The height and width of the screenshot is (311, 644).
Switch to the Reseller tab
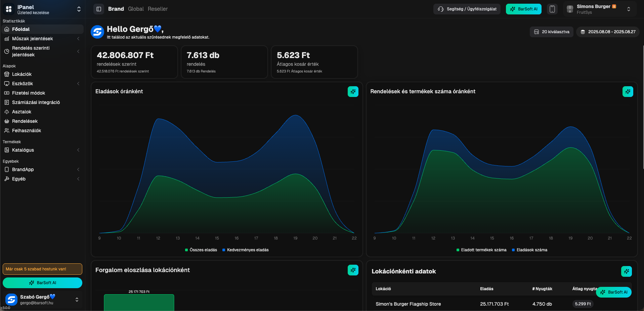[x=158, y=9]
